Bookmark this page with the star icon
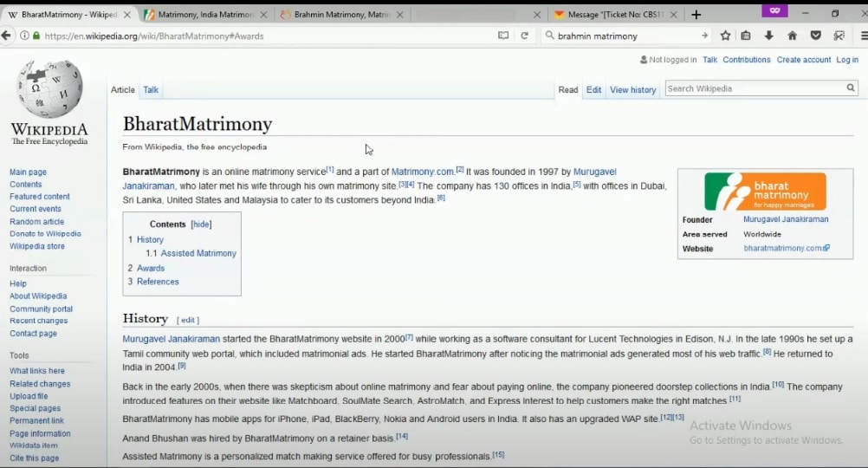Screen dimensions: 868x468 tap(725, 36)
